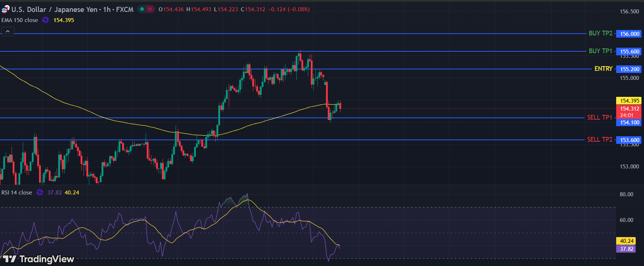Click the SELL TP2 line label

point(600,140)
